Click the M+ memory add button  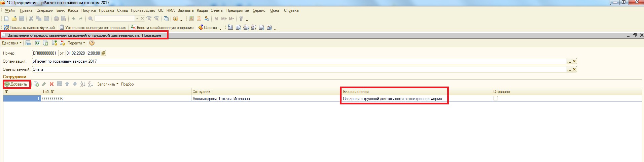click(224, 19)
